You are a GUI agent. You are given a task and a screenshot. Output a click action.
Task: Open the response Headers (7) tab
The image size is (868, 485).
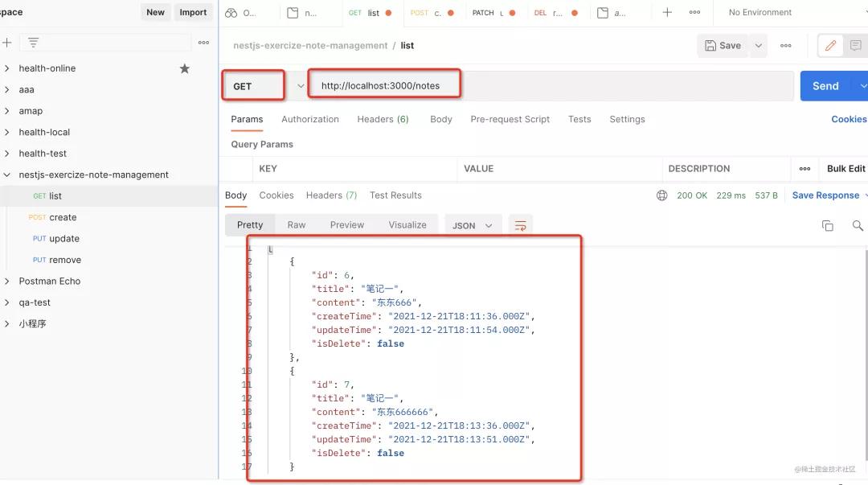[x=332, y=195]
